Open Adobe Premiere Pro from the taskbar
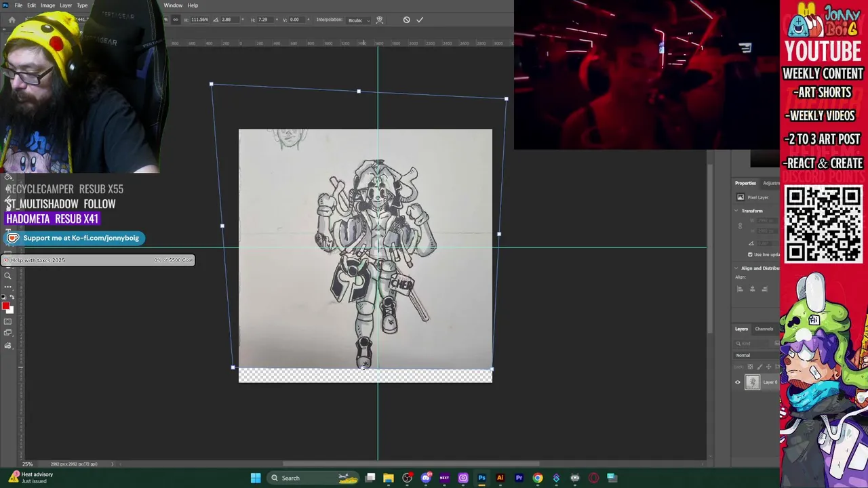 (519, 478)
